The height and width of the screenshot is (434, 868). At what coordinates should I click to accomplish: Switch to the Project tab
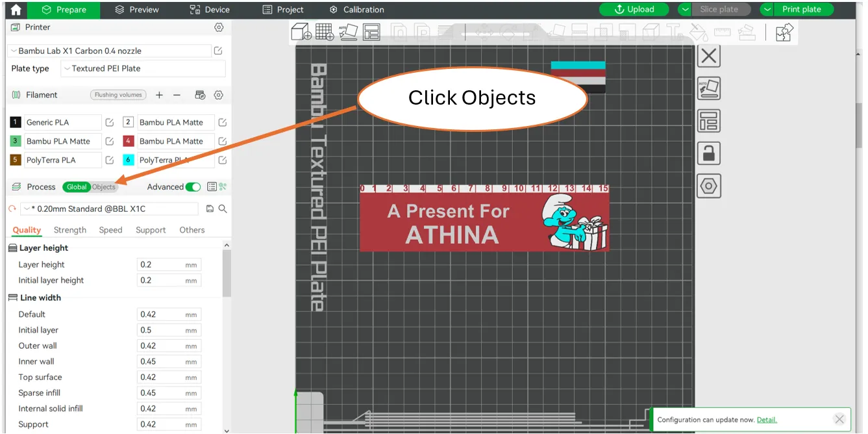pyautogui.click(x=283, y=10)
